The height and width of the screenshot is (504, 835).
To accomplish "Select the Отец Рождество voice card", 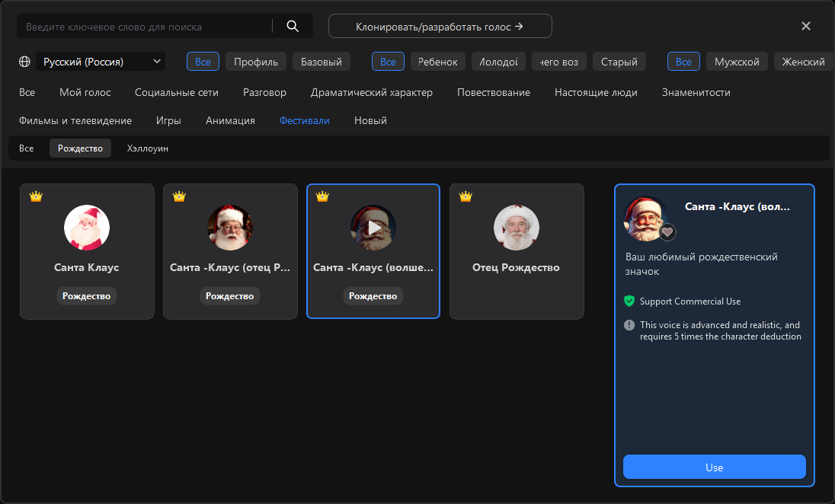I will pos(517,251).
